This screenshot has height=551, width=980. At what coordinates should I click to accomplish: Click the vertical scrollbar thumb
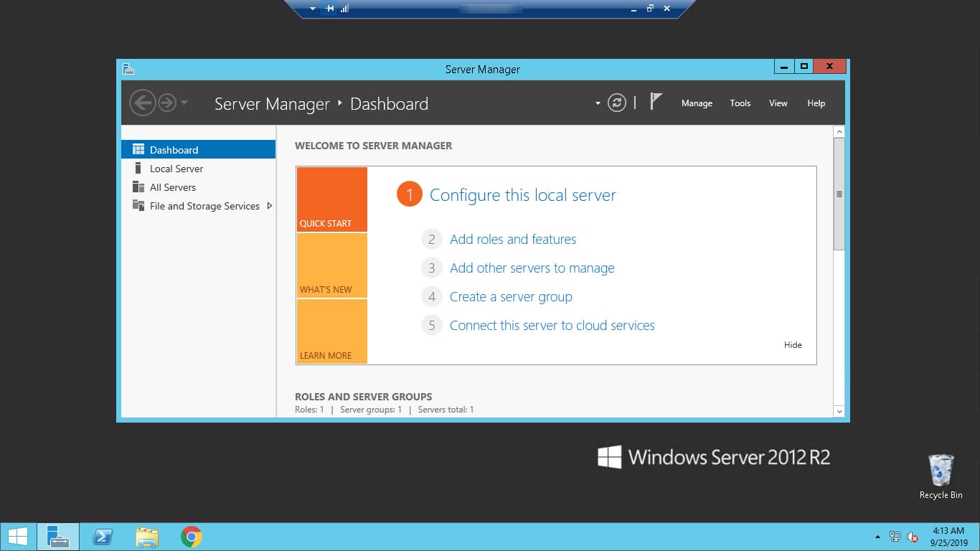click(x=839, y=194)
